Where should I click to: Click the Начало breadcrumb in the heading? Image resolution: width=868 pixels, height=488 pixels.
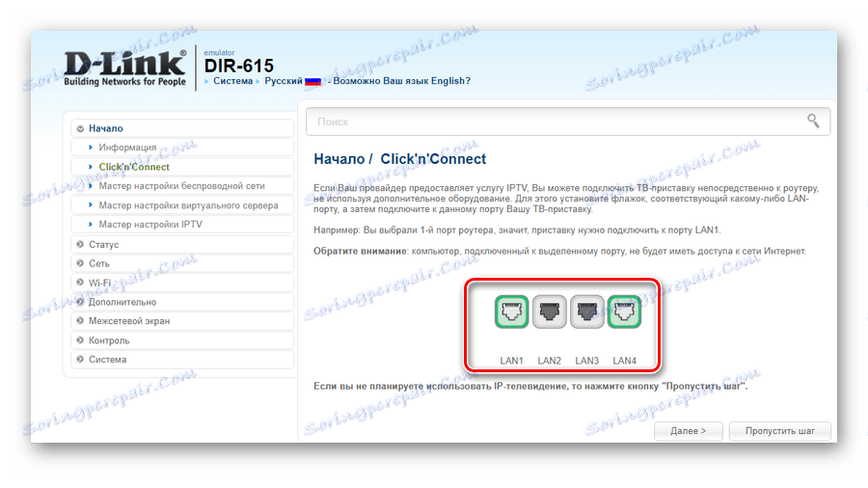(339, 159)
